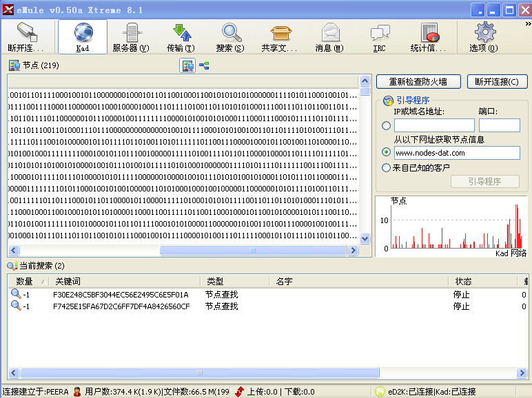Click the upload/download status bar icon
The width and height of the screenshot is (532, 398).
click(240, 392)
